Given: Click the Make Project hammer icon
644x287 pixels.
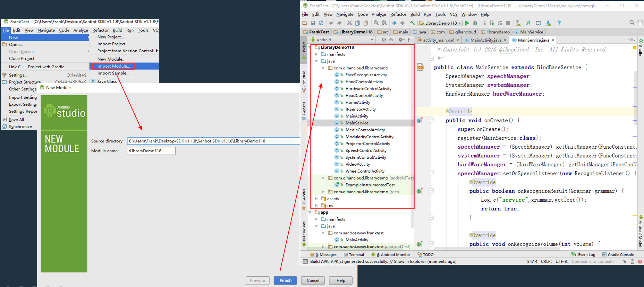Looking at the screenshot, I should tap(413, 23).
